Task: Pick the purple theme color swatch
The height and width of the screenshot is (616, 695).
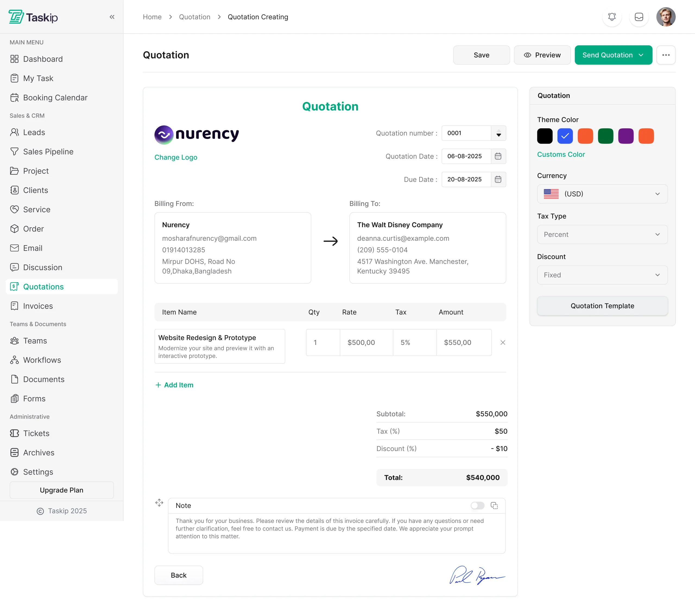Action: pos(625,136)
